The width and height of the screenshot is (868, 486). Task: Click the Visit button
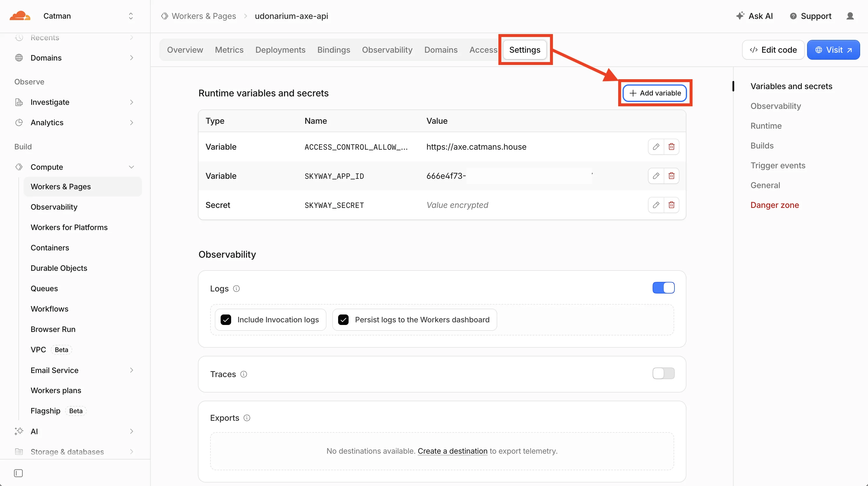click(x=833, y=50)
